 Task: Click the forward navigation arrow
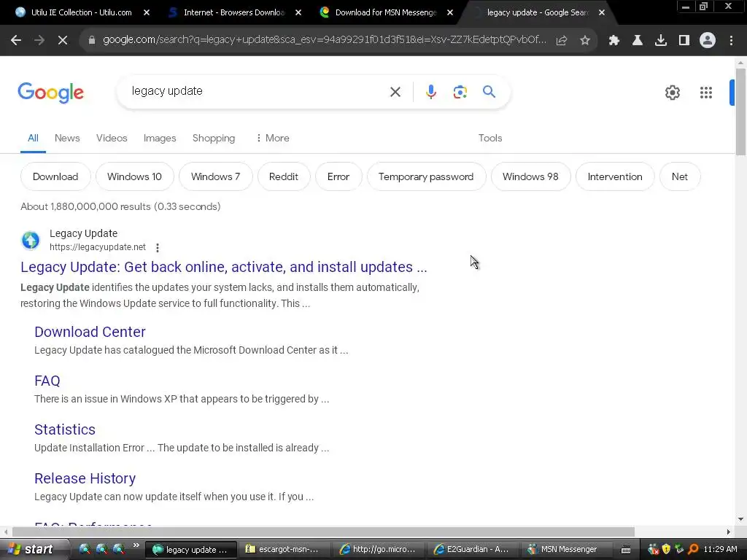(x=39, y=41)
